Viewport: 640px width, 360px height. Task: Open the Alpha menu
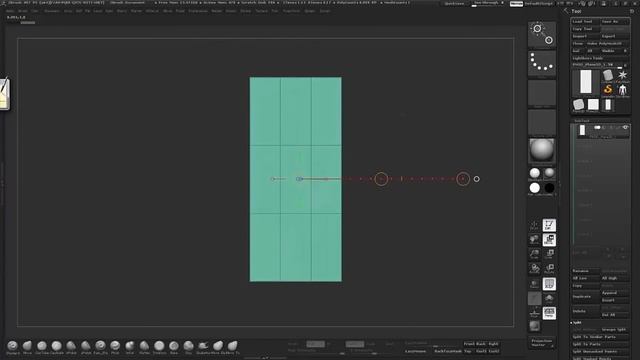[x=10, y=11]
